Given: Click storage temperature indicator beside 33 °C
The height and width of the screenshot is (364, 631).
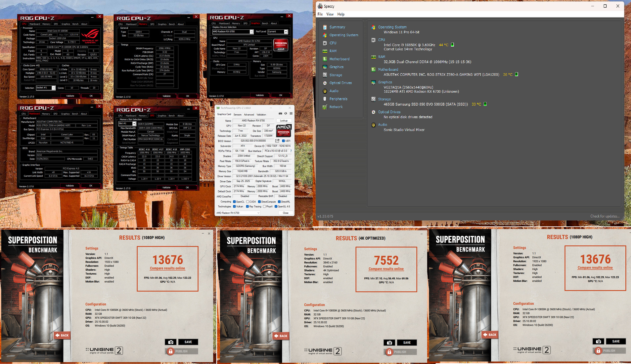Looking at the screenshot, I should (485, 104).
